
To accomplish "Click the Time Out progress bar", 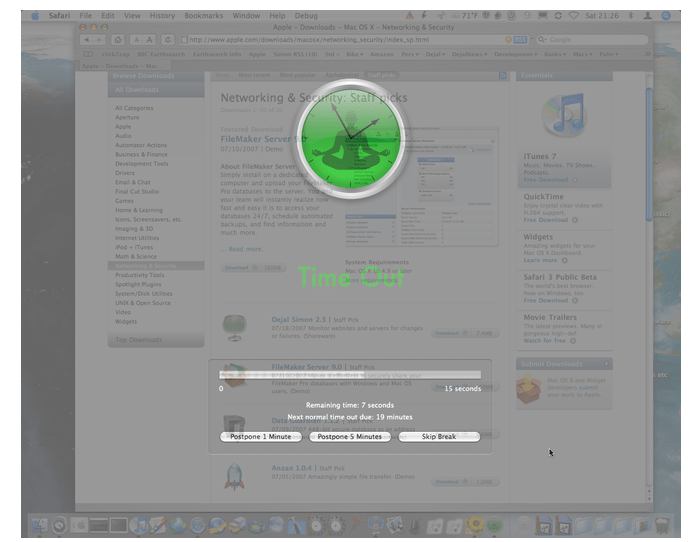I will pos(350,375).
